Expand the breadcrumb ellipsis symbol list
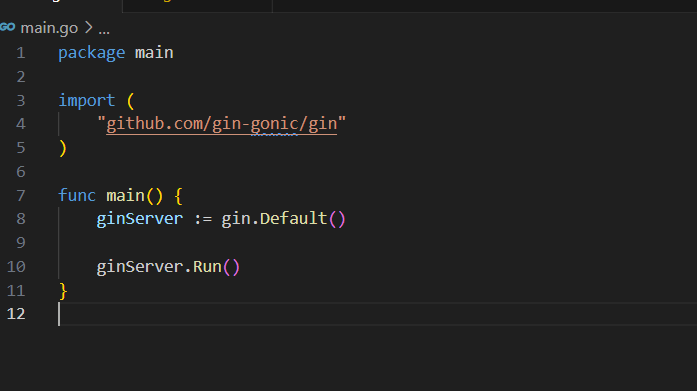This screenshot has height=391, width=697. [x=104, y=29]
